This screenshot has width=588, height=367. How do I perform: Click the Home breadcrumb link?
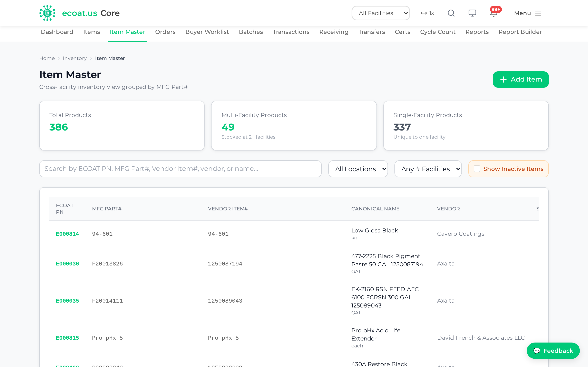click(x=47, y=58)
